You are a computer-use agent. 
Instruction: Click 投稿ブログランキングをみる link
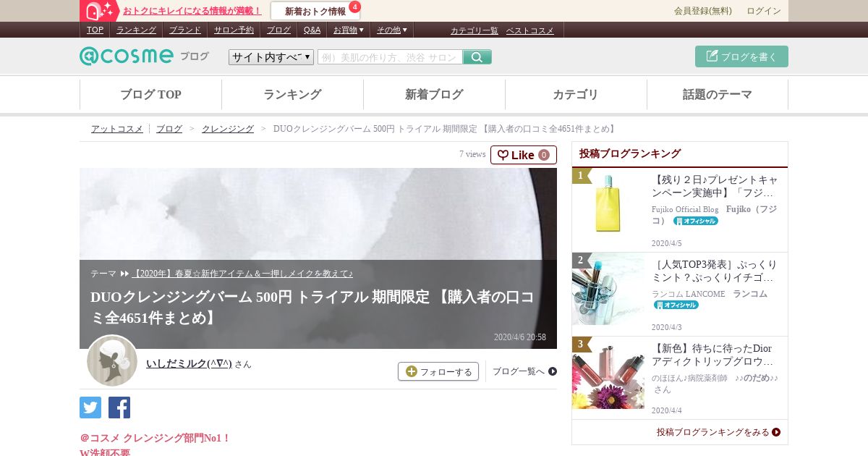click(718, 432)
